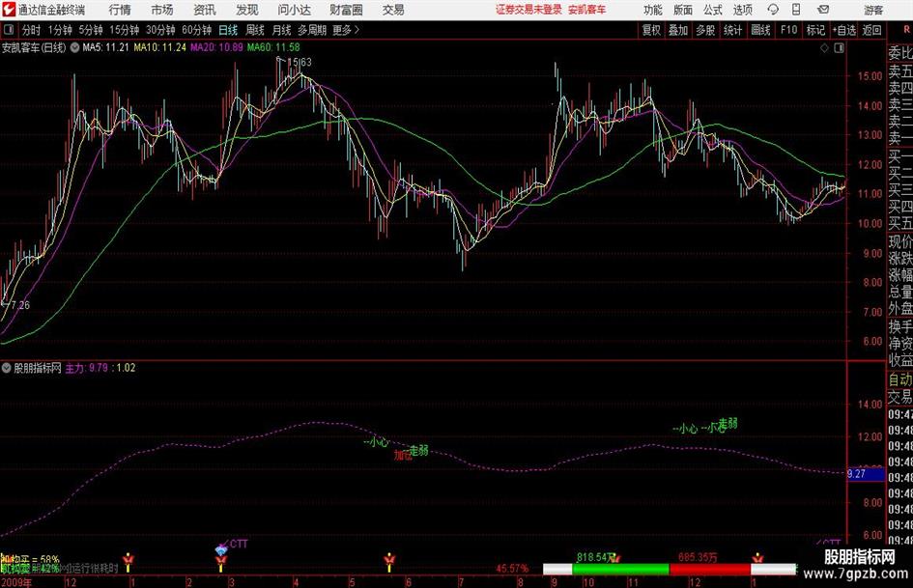Click the 主力: 9.79 indicator value

87,368
